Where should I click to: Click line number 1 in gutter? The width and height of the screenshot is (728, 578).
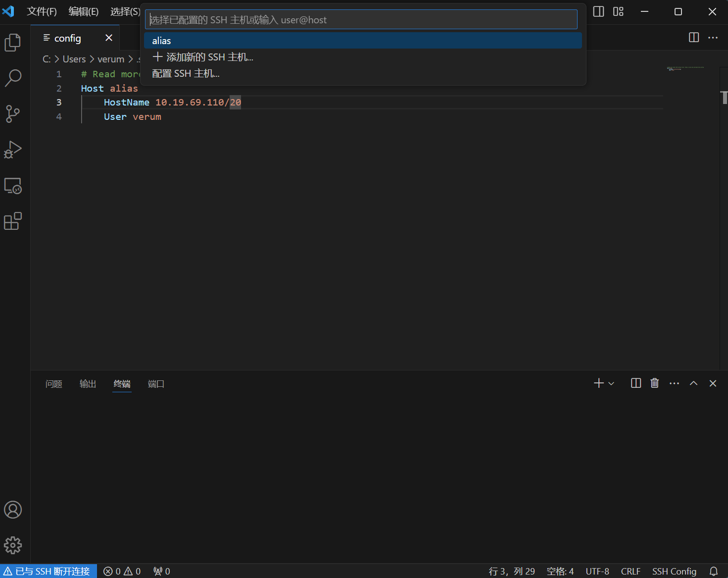pyautogui.click(x=59, y=74)
